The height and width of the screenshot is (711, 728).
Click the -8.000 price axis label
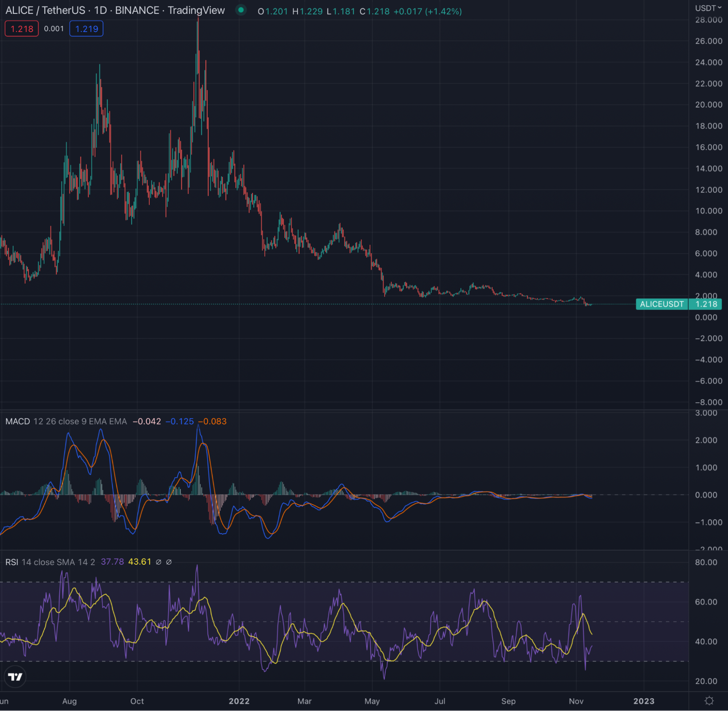tap(709, 402)
